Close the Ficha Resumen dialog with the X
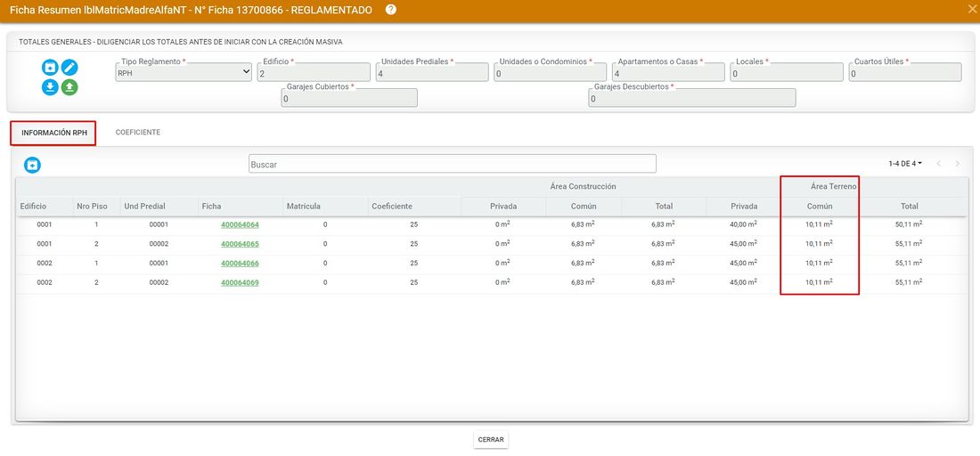980x456 pixels. click(x=971, y=9)
